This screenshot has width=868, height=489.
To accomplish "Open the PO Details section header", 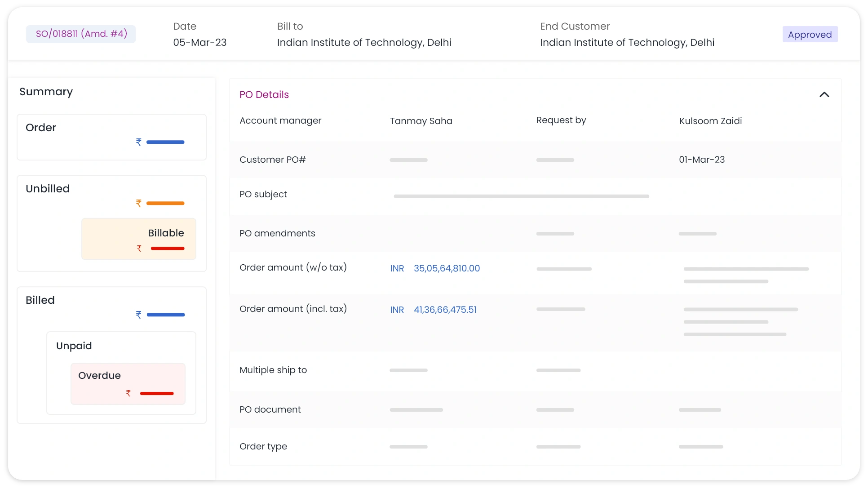I will pos(264,95).
